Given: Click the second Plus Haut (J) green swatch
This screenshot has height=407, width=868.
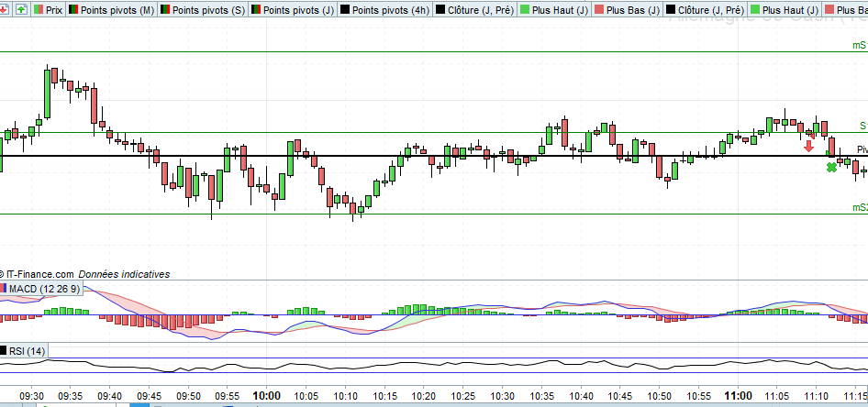Looking at the screenshot, I should [754, 10].
